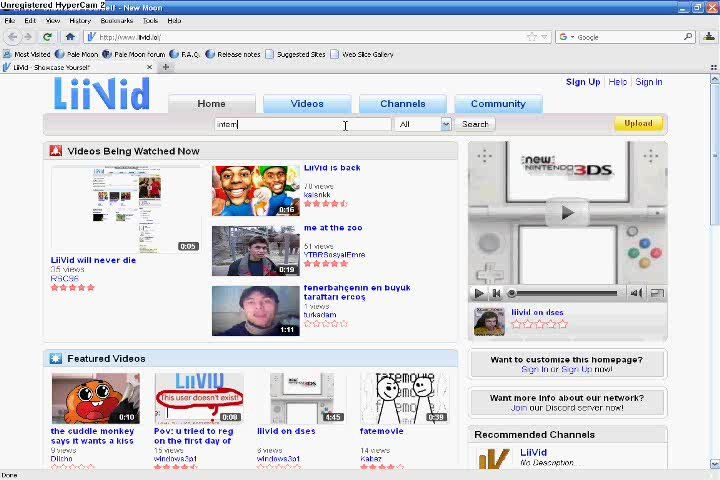Switch to the Videos tab

click(x=307, y=103)
